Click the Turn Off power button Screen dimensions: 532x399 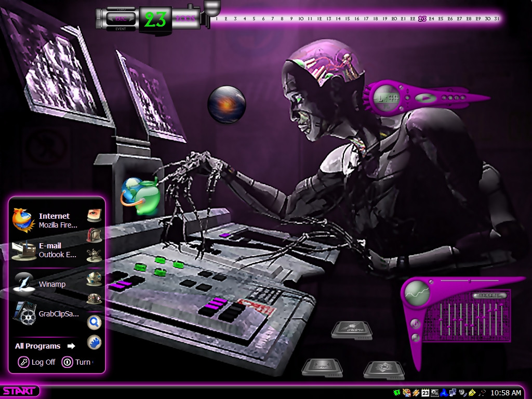pos(77,362)
